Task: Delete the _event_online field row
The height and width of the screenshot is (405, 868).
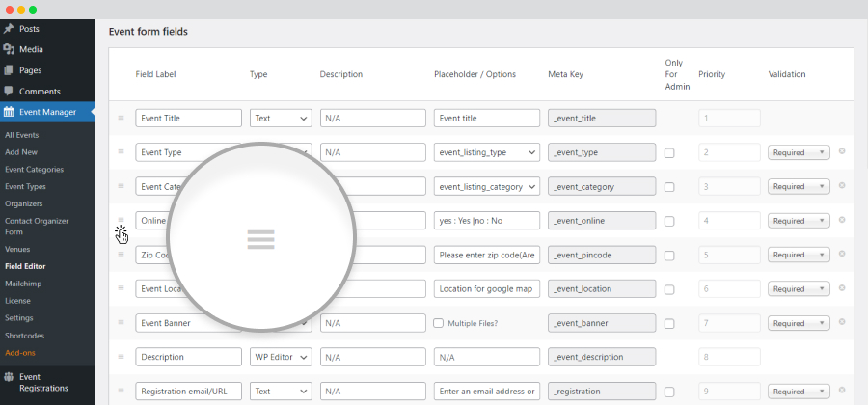Action: coord(842,220)
